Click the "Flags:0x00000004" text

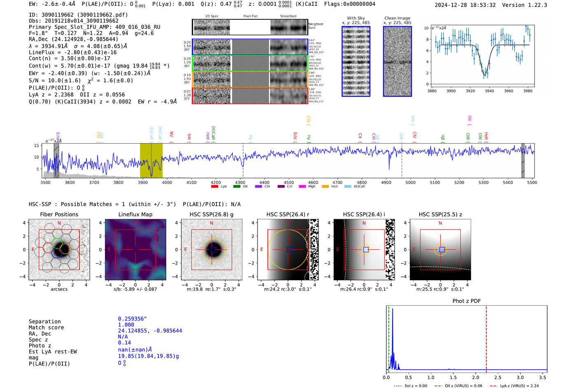tap(350, 4)
